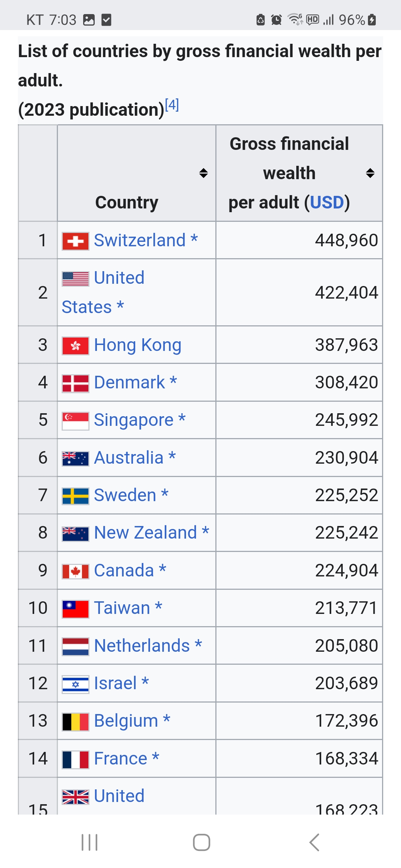Open the recent apps navigation button
401x868 pixels.
(x=89, y=842)
